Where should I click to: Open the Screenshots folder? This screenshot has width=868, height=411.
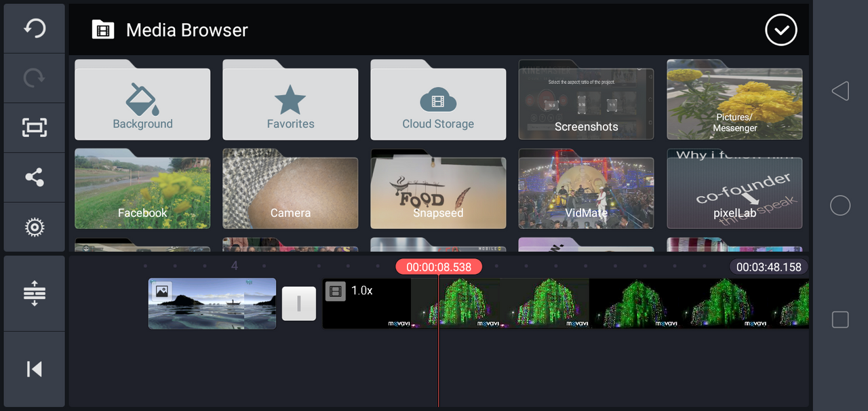tap(587, 100)
